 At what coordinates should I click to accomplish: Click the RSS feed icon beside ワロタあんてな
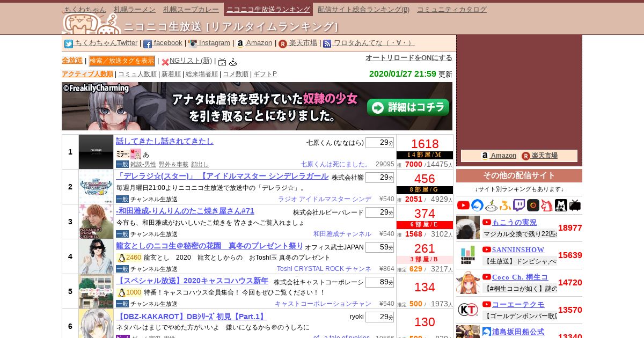point(327,44)
